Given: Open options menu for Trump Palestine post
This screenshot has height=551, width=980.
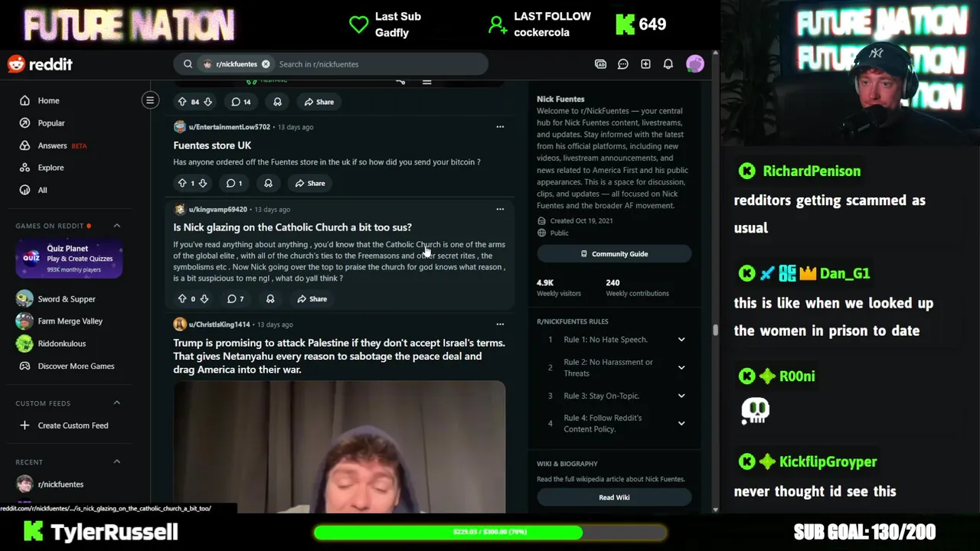Looking at the screenshot, I should 500,324.
